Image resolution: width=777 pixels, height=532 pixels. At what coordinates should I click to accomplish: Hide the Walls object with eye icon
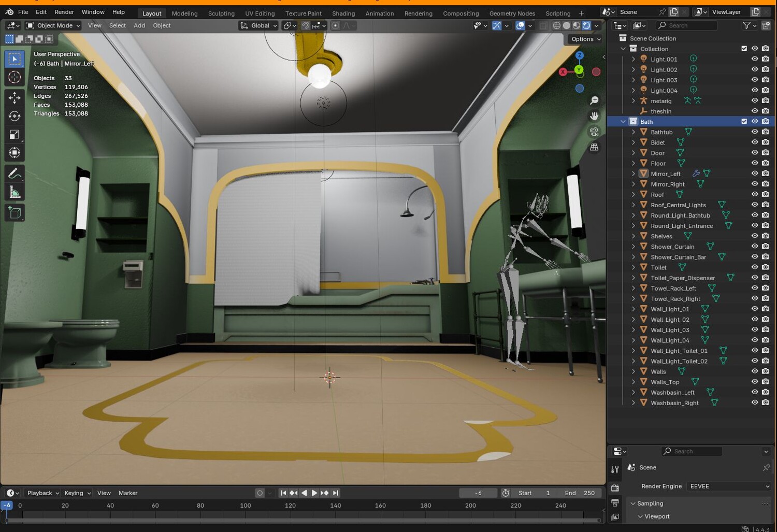pos(755,371)
